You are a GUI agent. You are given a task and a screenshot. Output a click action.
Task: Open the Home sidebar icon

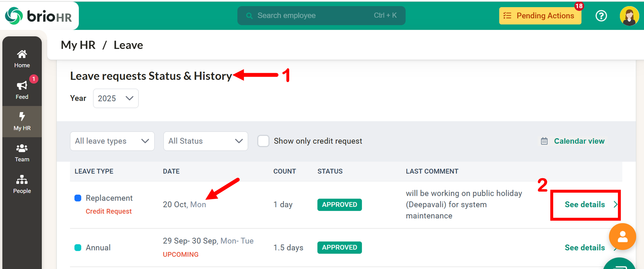(x=22, y=54)
